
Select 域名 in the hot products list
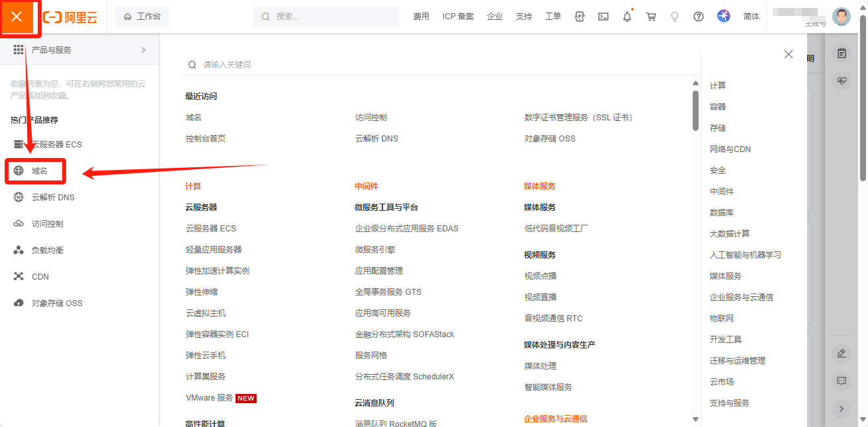(x=39, y=171)
